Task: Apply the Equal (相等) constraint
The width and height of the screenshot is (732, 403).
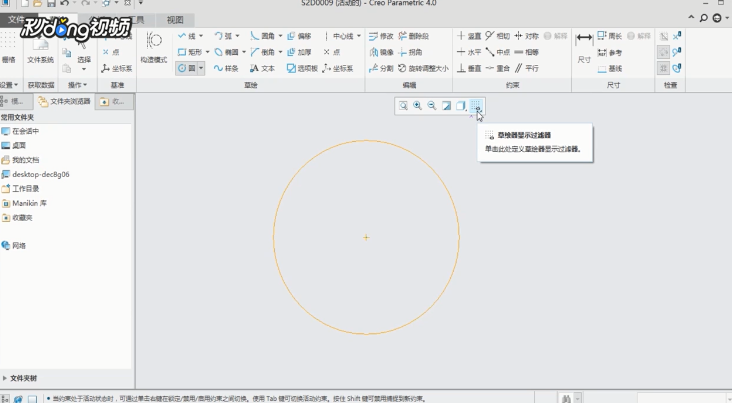Action: click(527, 52)
